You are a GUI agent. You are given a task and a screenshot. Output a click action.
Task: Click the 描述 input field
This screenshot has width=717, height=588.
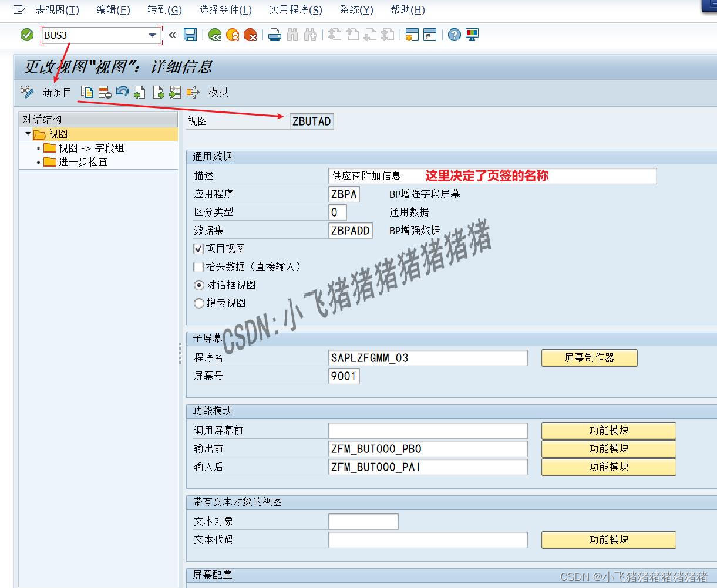[x=493, y=175]
